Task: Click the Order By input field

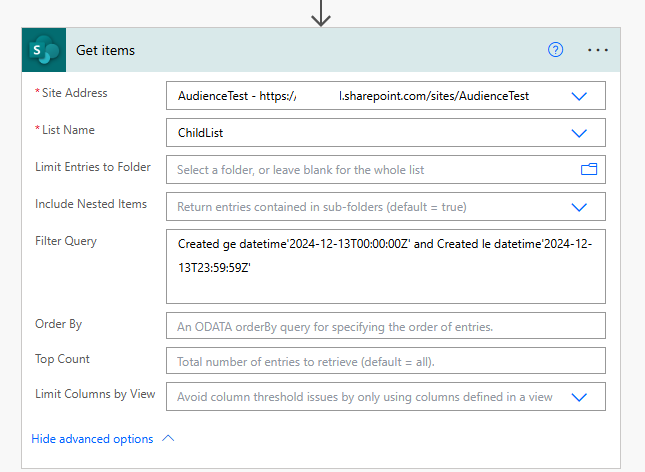Action: (385, 326)
